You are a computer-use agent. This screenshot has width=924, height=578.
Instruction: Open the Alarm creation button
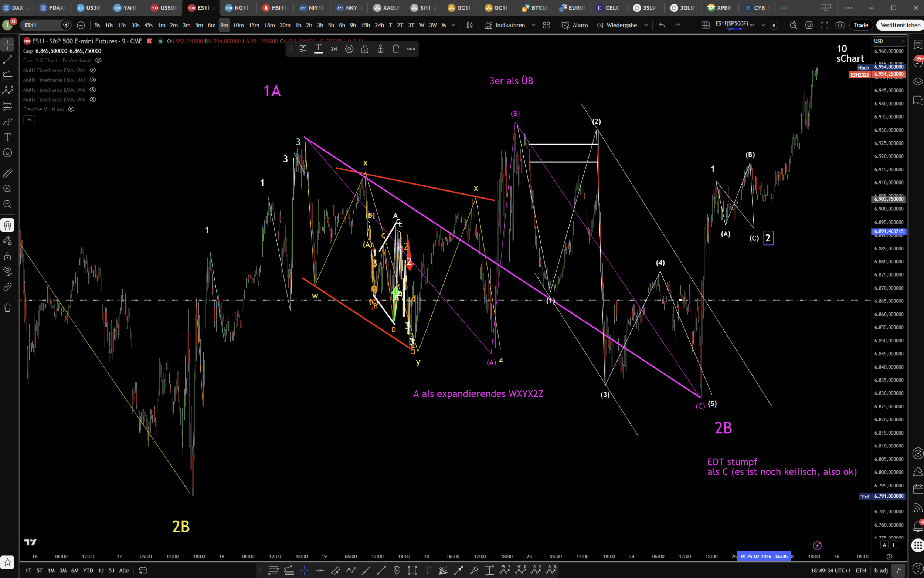(575, 25)
